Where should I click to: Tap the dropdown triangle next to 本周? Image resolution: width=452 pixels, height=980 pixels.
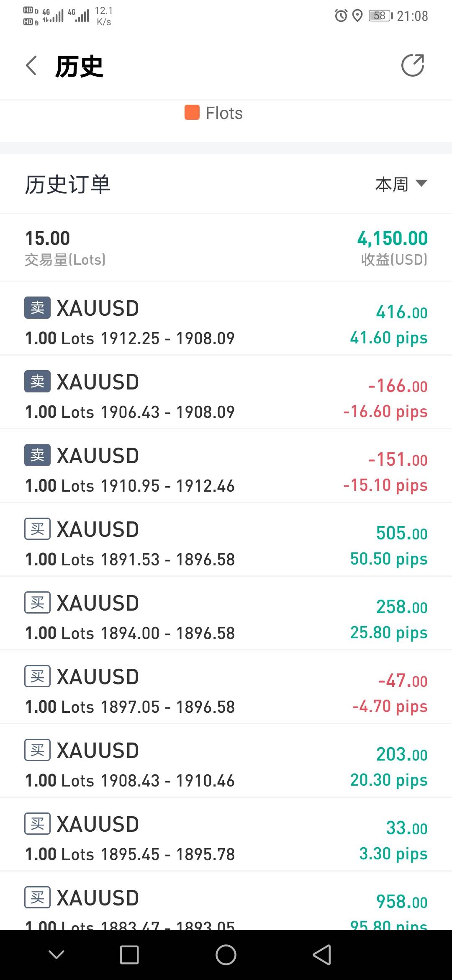[x=421, y=183]
